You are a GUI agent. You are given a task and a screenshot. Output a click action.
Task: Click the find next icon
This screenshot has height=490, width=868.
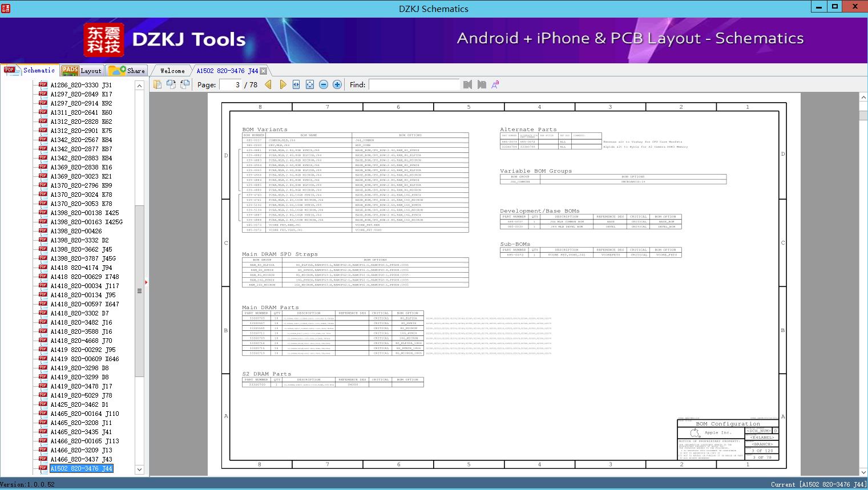tap(482, 84)
